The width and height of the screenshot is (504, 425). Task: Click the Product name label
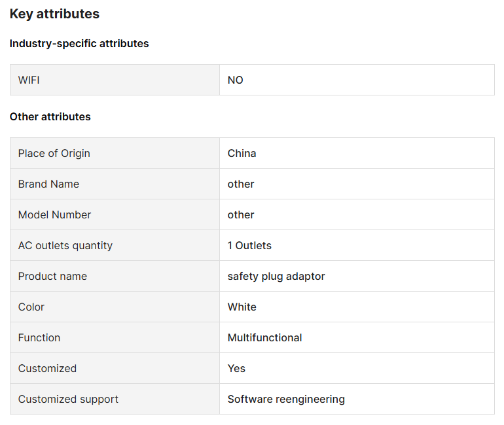point(52,276)
